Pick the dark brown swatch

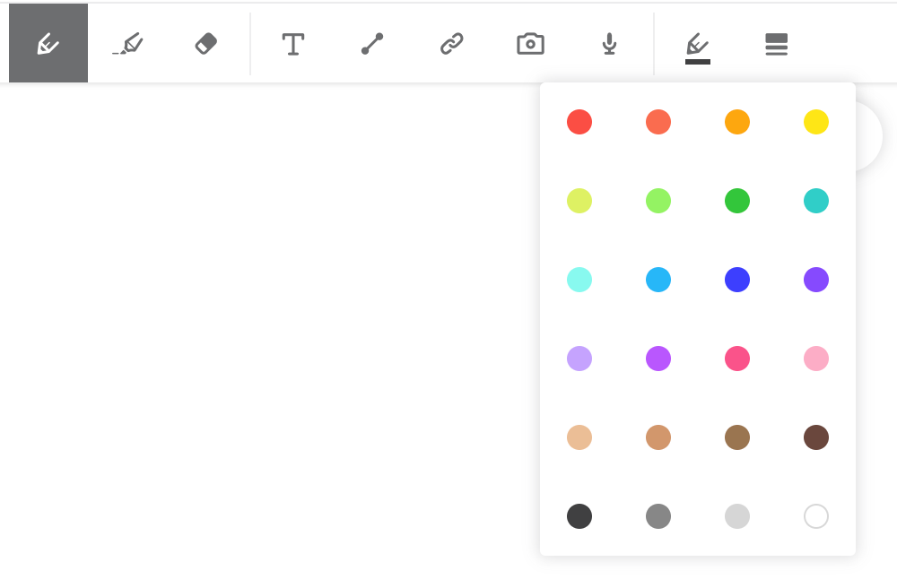click(x=816, y=437)
